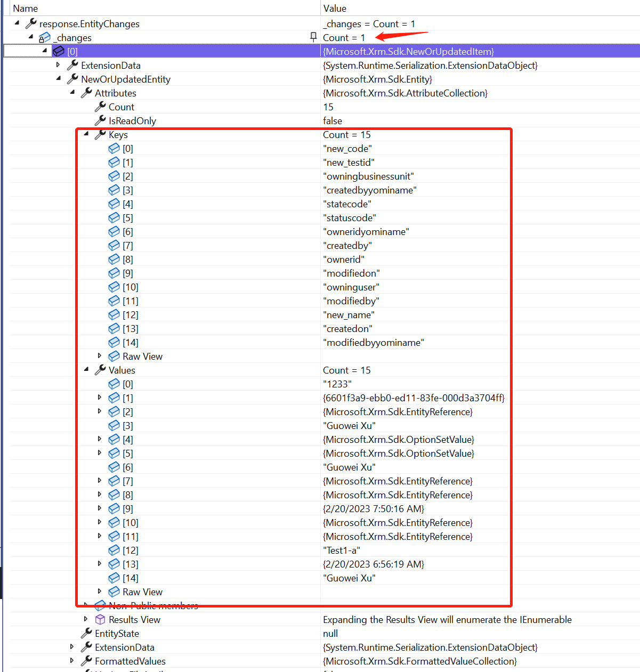Select the "Test1-a" value cell
The width and height of the screenshot is (640, 672).
(342, 550)
